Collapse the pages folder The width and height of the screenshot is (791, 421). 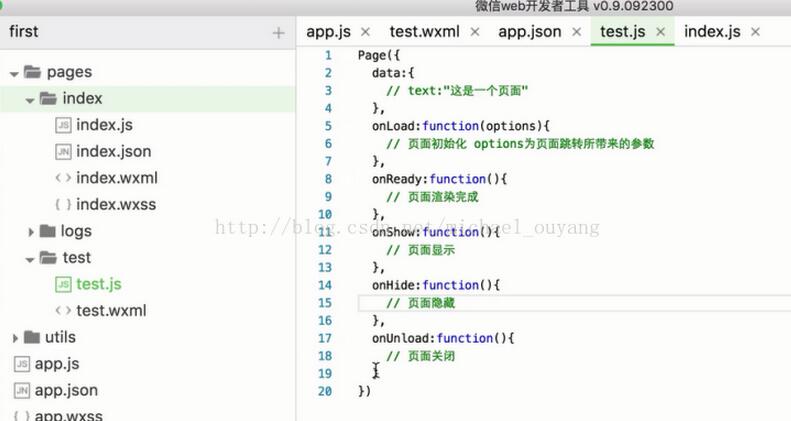[x=14, y=73]
